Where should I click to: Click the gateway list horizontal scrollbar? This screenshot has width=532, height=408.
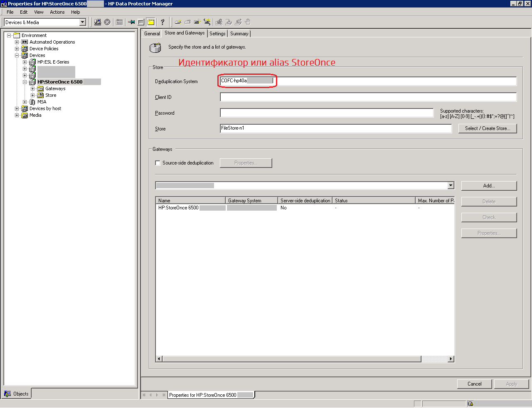click(292, 359)
